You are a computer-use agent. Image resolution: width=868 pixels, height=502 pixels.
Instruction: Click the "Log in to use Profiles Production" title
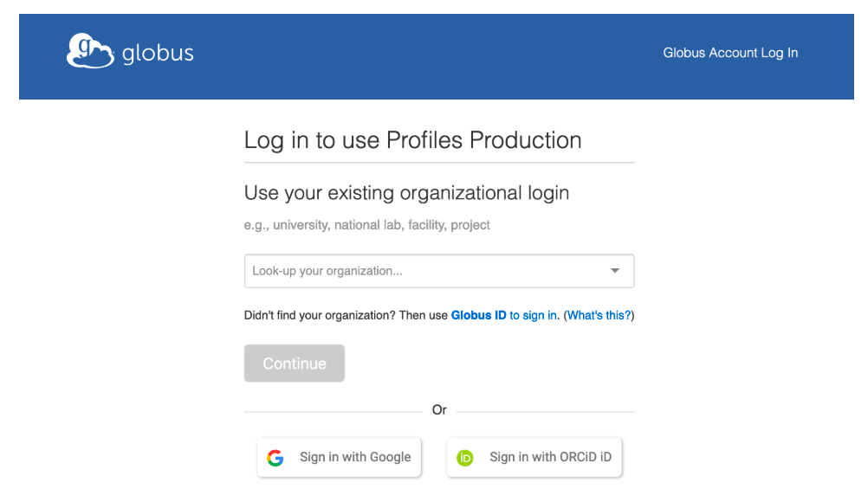pos(412,140)
